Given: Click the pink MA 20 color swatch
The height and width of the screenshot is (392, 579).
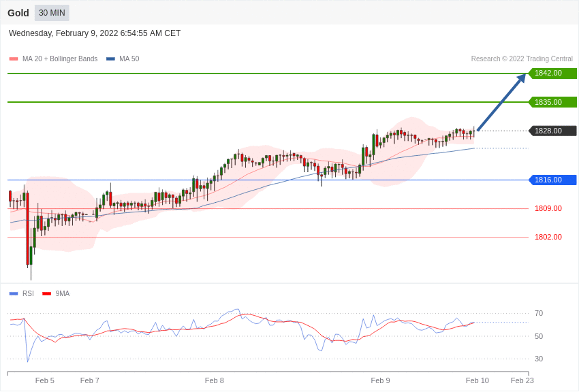Looking at the screenshot, I should pos(14,59).
